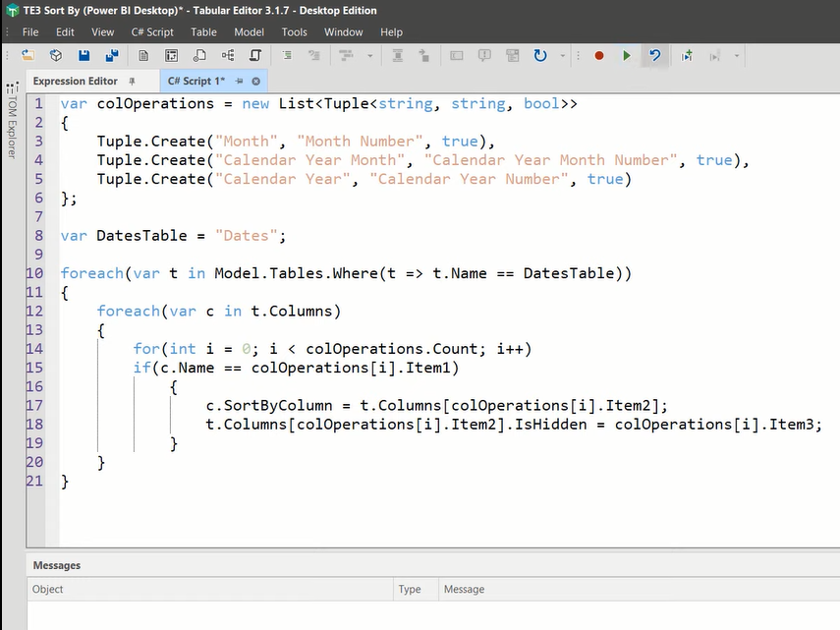Click "Calendar Year Number" string on line 5
840x630 pixels.
point(469,179)
